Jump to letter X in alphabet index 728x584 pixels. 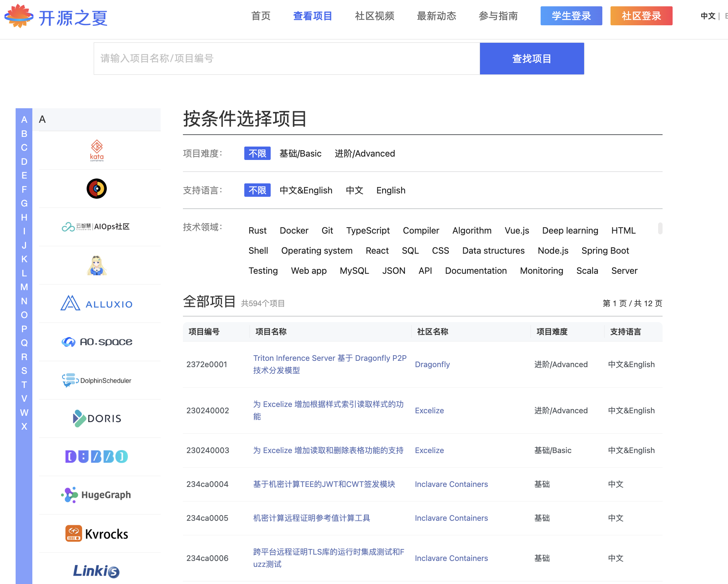point(24,426)
